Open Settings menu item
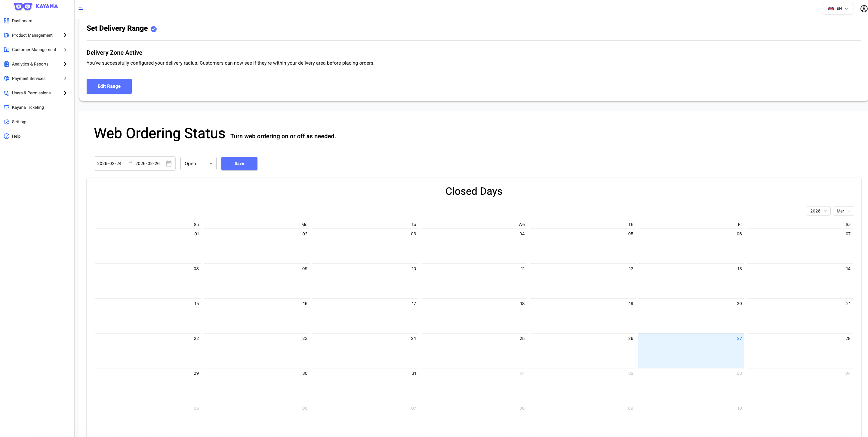868x437 pixels. coord(37,122)
